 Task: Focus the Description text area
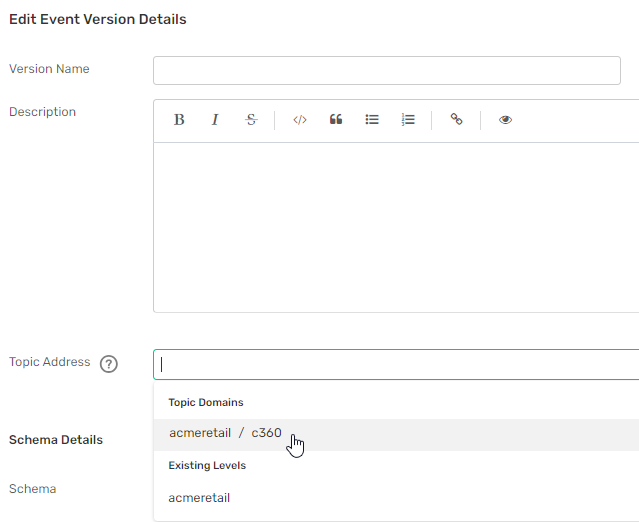tap(395, 227)
